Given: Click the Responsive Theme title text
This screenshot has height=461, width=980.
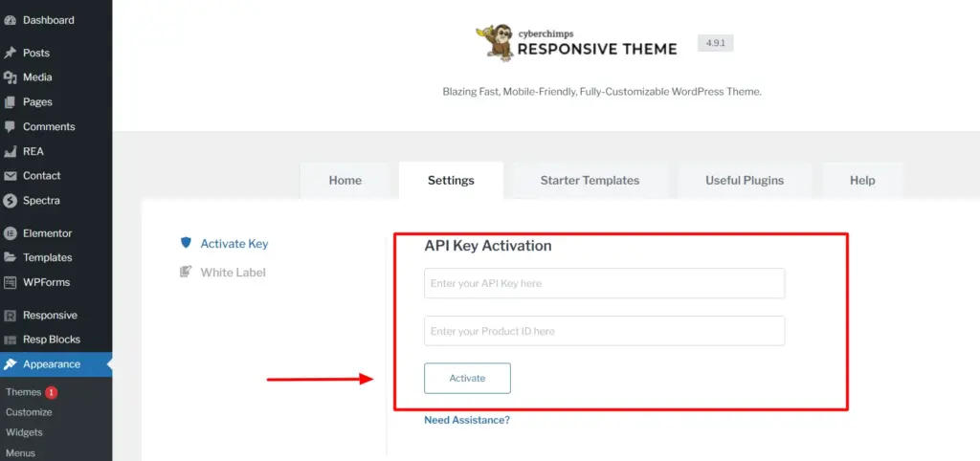Looking at the screenshot, I should (597, 49).
